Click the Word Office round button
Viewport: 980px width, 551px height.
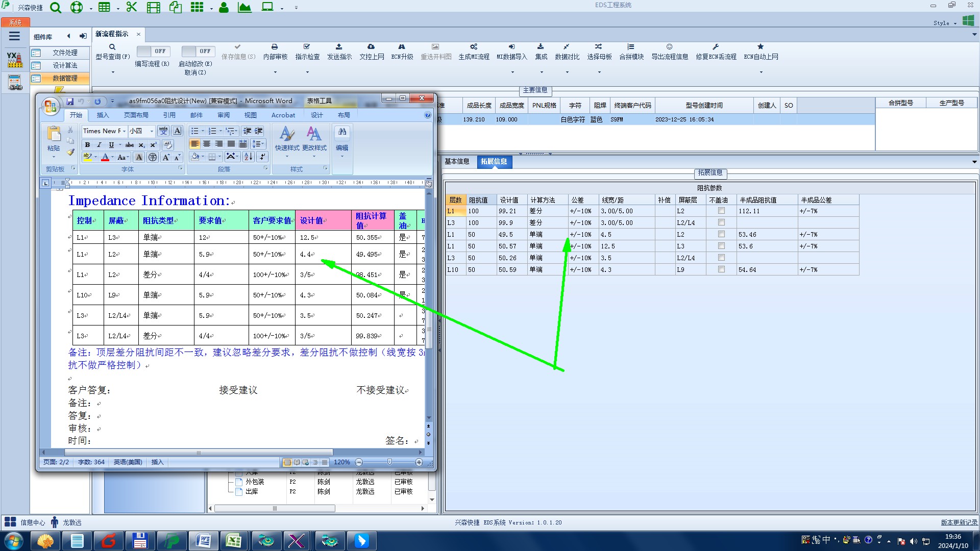point(50,106)
